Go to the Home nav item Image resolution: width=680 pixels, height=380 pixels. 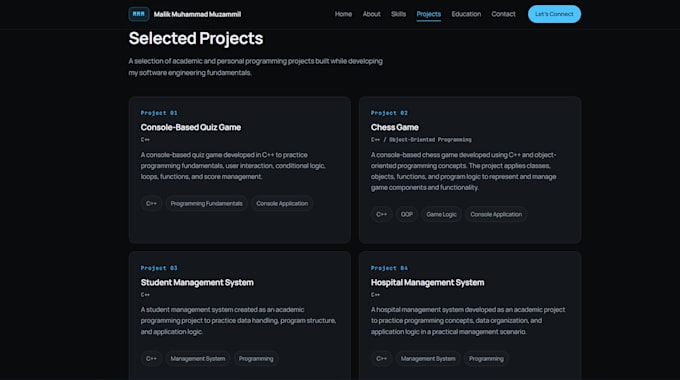coord(343,14)
